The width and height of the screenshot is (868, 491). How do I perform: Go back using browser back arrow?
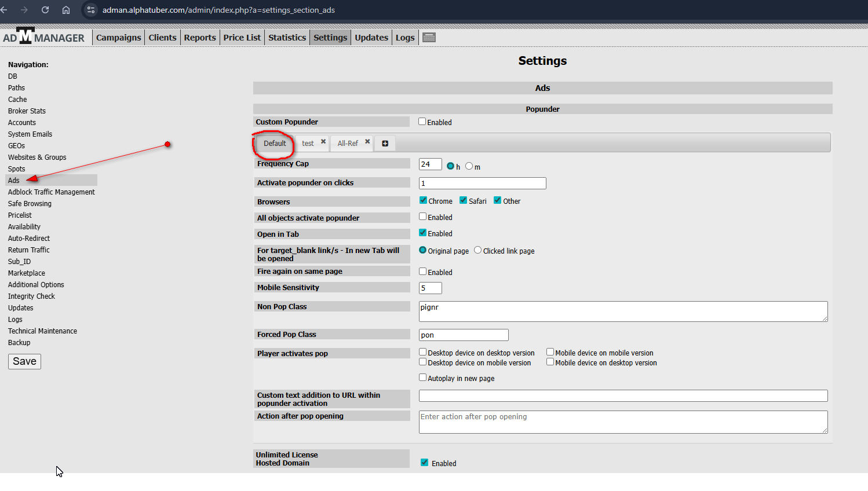tap(5, 10)
